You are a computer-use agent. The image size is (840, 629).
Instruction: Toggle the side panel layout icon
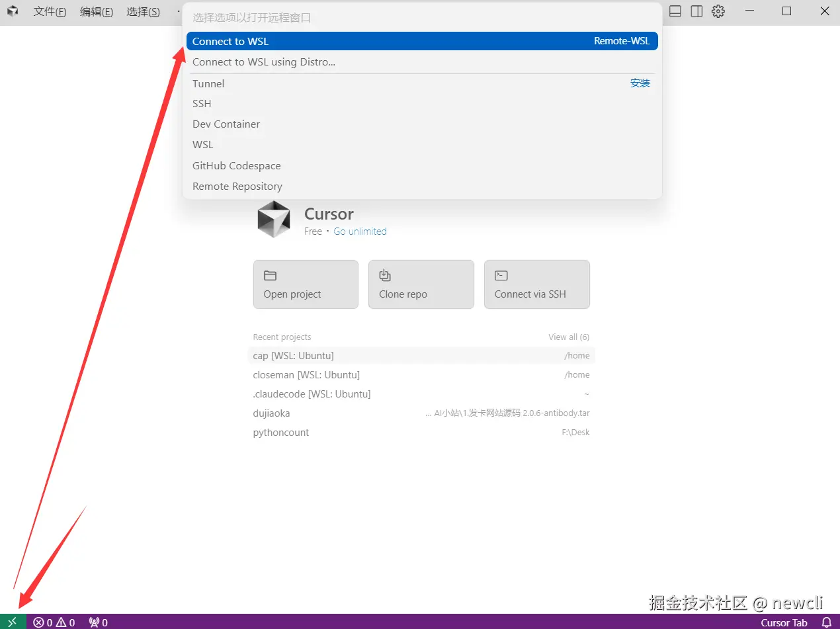coord(696,11)
